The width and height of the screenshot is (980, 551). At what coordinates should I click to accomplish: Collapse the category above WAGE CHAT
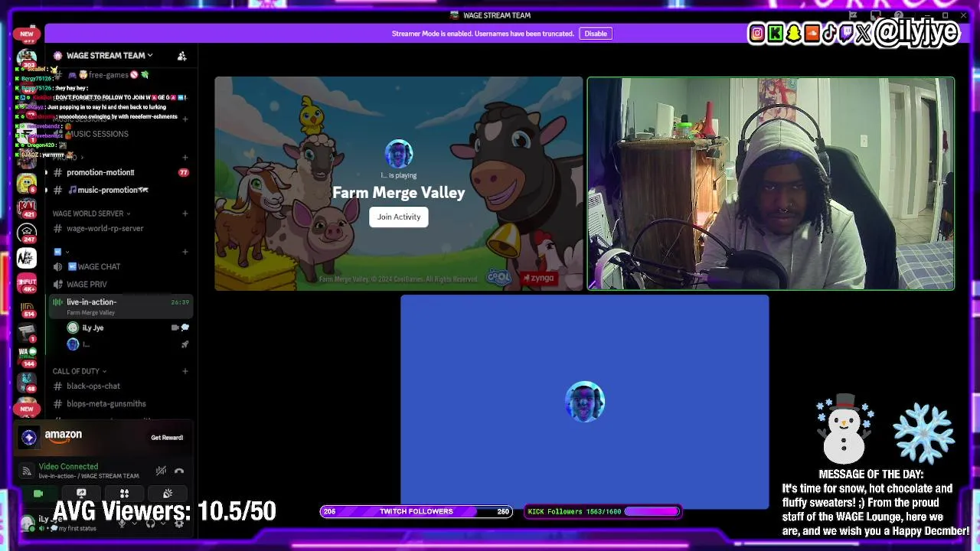[x=62, y=252]
